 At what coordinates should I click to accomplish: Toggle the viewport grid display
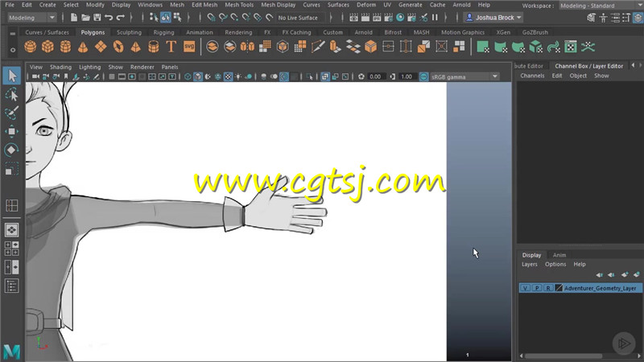112,76
